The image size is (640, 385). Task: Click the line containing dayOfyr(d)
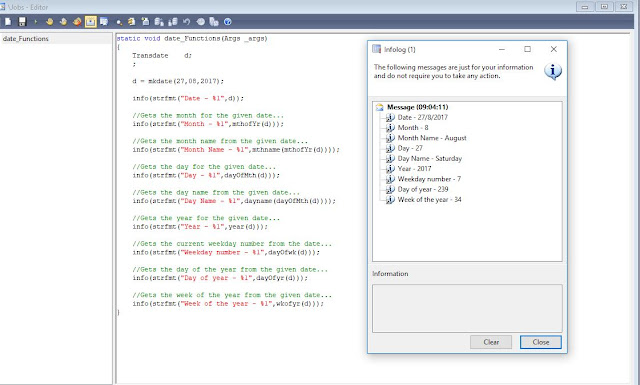coord(220,278)
